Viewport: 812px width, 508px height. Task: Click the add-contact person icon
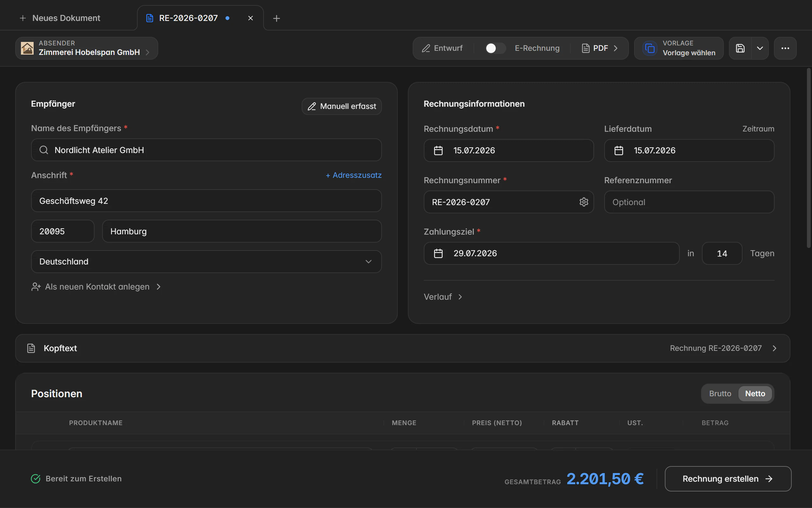[36, 287]
